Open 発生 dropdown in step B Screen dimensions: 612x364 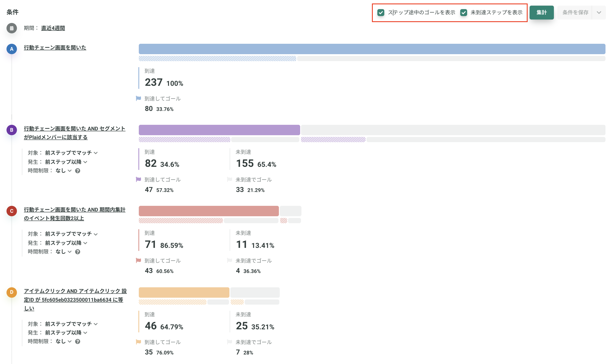(66, 162)
